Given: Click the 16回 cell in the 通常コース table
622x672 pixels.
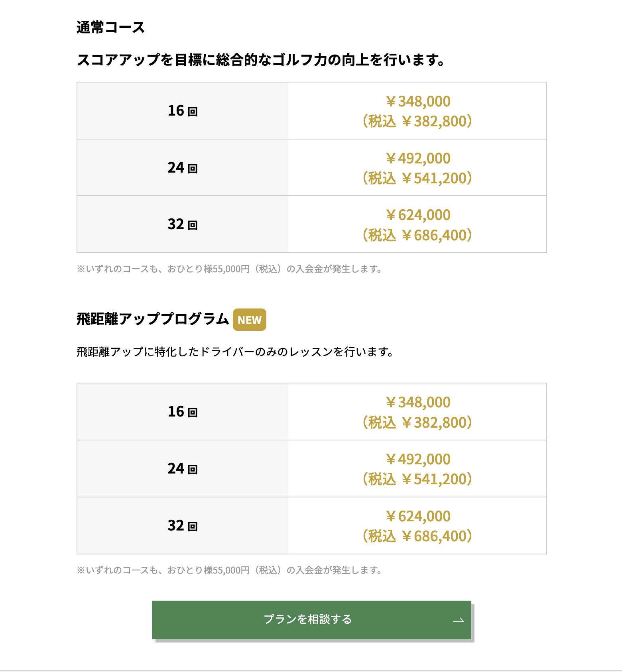Looking at the screenshot, I should pos(183,111).
